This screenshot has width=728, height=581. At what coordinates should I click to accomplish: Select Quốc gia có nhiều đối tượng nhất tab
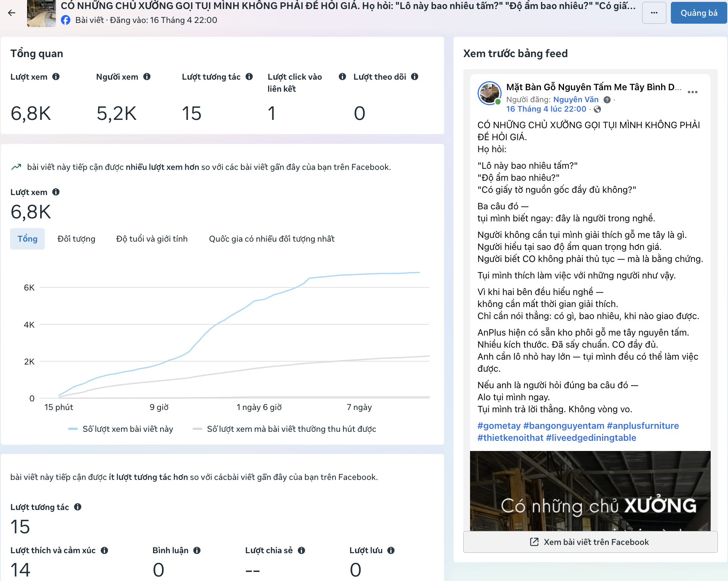click(271, 239)
